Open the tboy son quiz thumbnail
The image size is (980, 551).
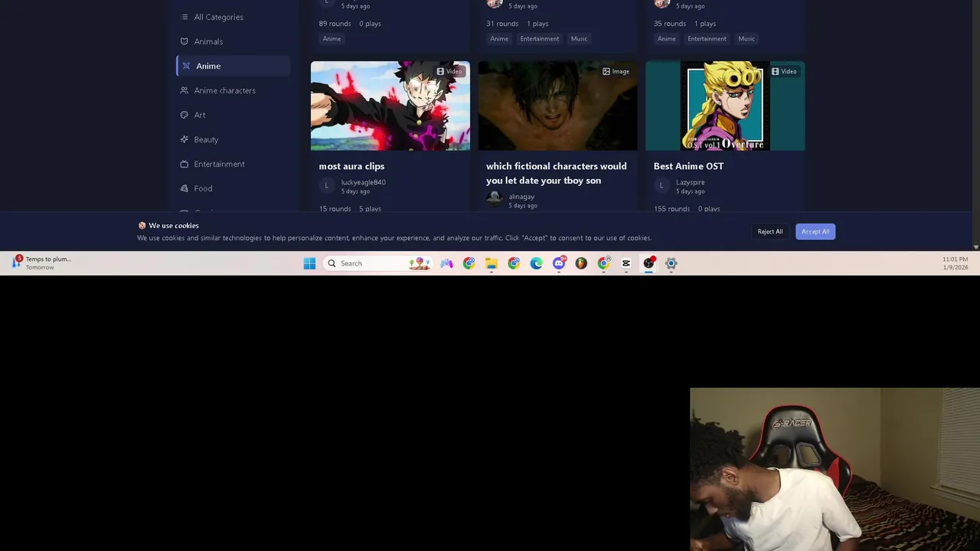557,106
